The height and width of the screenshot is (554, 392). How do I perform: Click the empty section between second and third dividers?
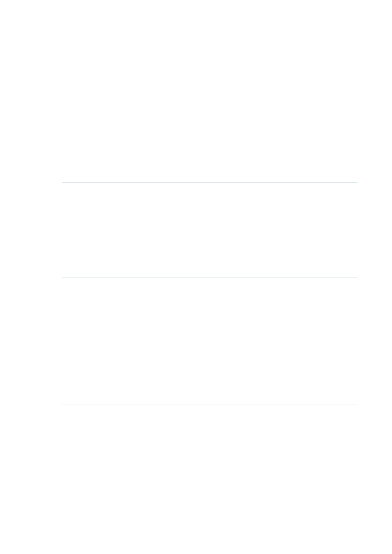coord(210,230)
